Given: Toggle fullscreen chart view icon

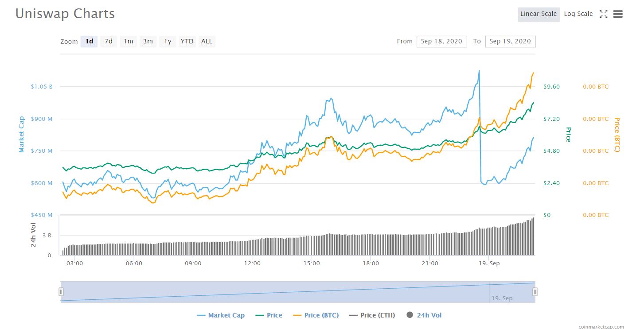Looking at the screenshot, I should (603, 14).
